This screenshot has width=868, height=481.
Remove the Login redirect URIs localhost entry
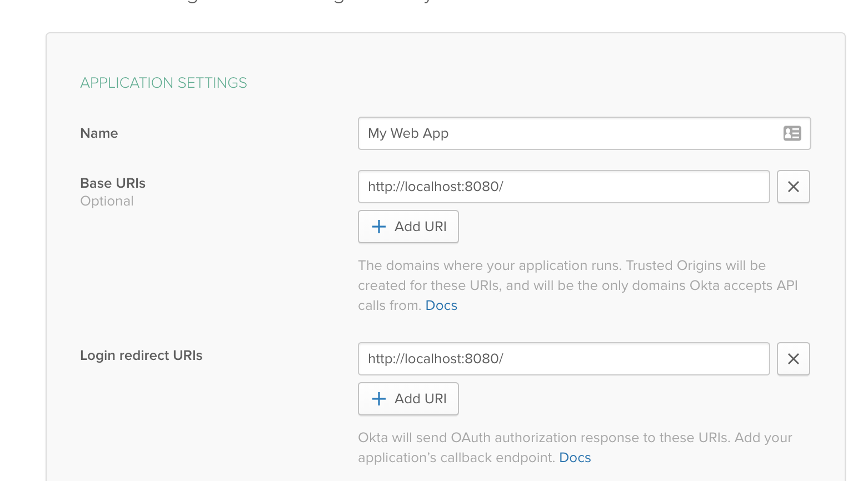click(x=793, y=359)
